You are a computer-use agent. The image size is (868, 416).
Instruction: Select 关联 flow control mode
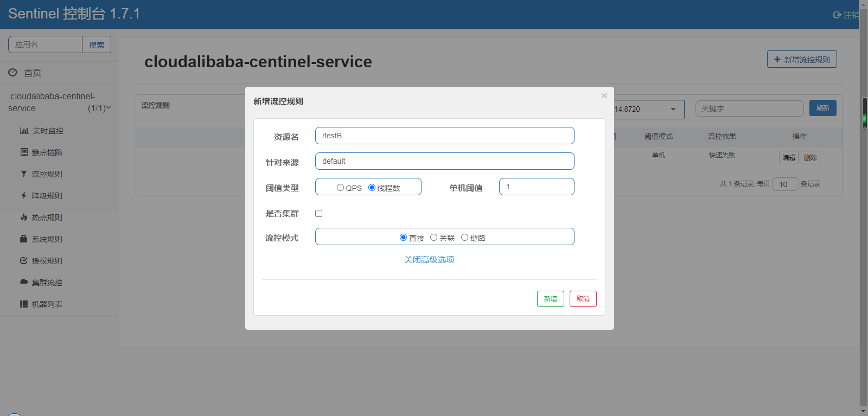433,238
